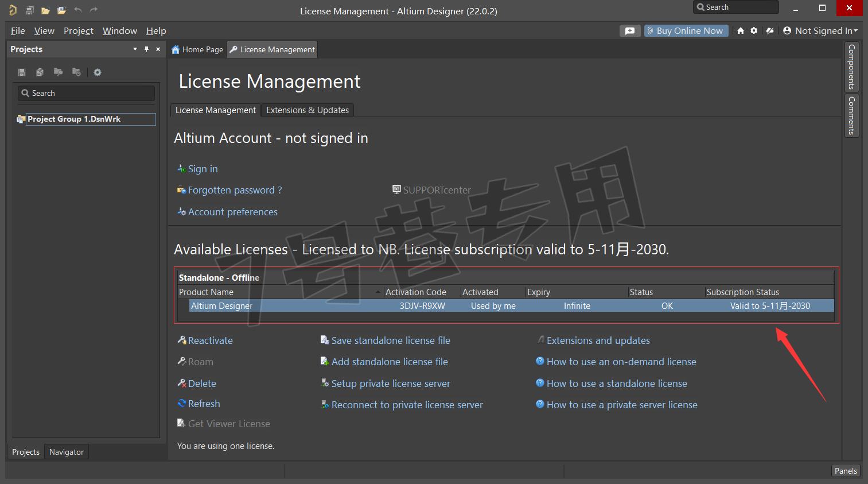Click the Save All icon in title bar
Image resolution: width=868 pixels, height=484 pixels.
pyautogui.click(x=29, y=10)
